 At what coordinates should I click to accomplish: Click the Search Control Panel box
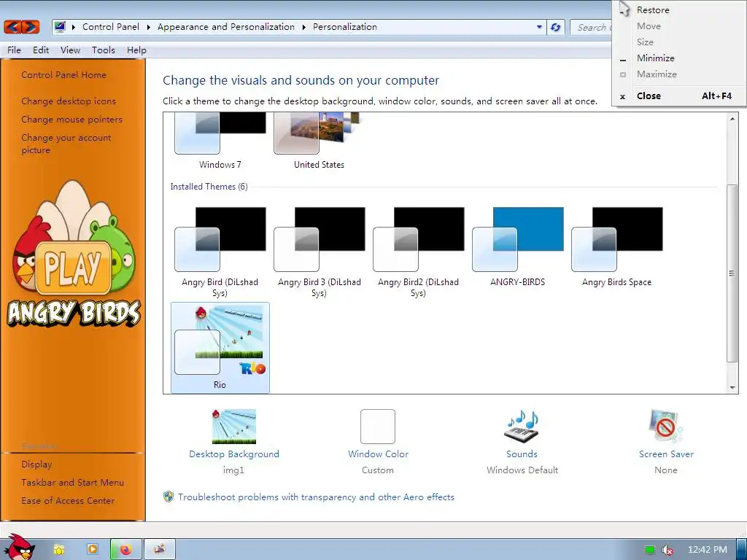pos(591,27)
